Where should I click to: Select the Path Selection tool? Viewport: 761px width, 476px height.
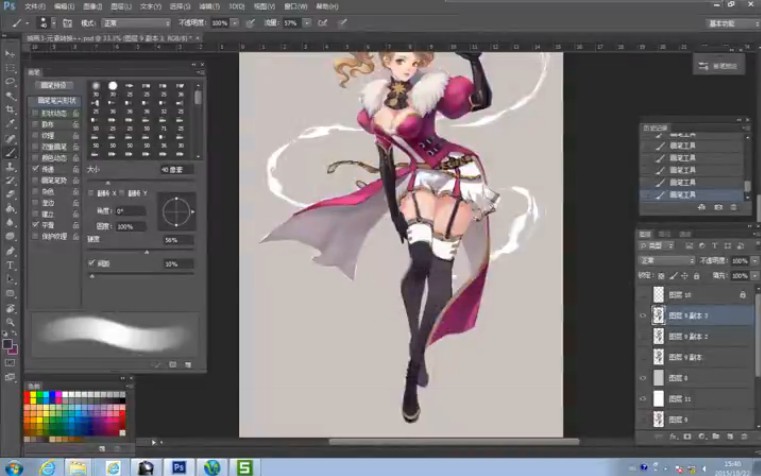[10, 279]
